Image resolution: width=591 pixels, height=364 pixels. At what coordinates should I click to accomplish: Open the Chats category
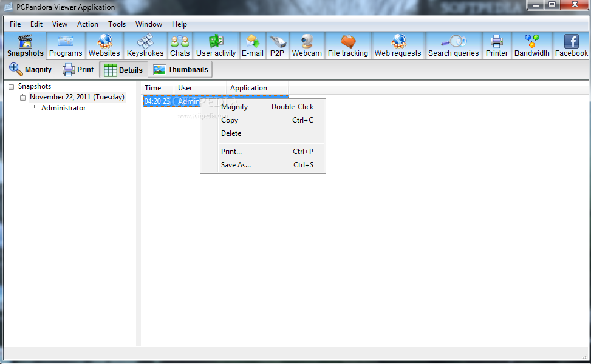180,45
